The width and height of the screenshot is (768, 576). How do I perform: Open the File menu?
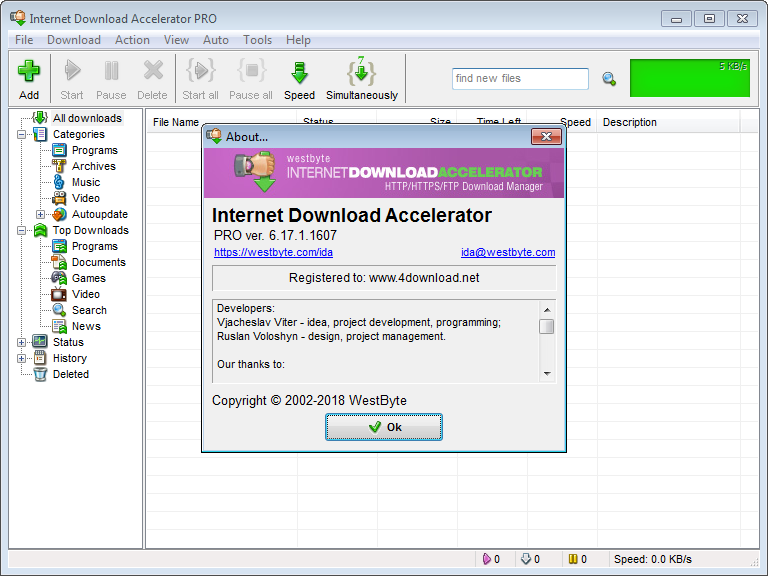[x=24, y=40]
